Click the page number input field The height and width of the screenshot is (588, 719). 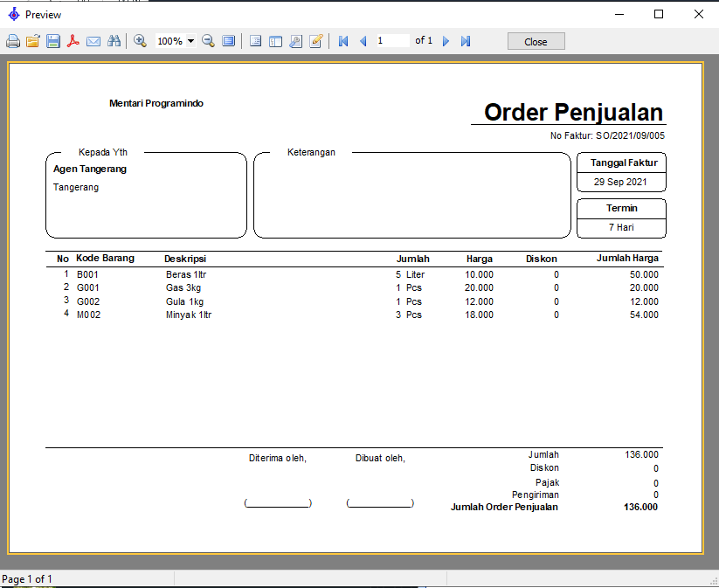392,41
